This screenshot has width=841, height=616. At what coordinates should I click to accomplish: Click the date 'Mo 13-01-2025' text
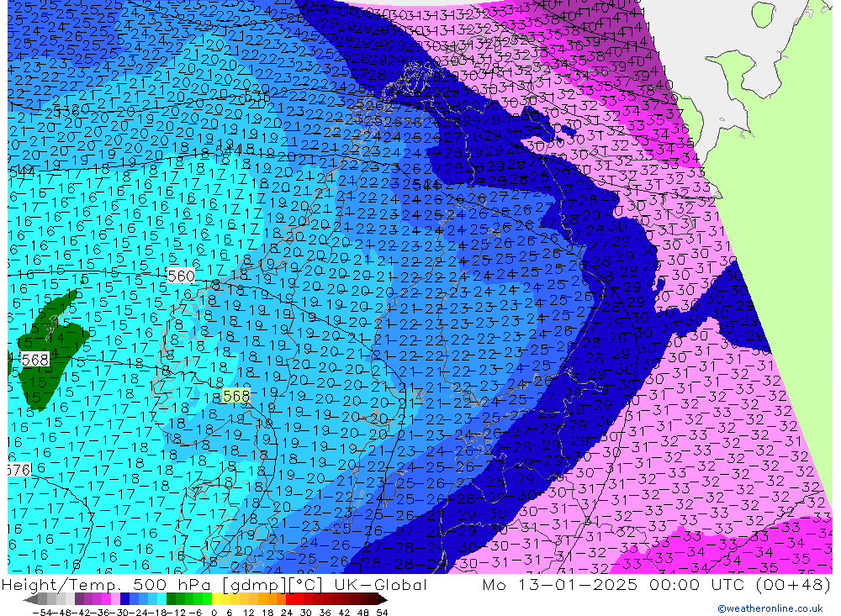pos(560,584)
